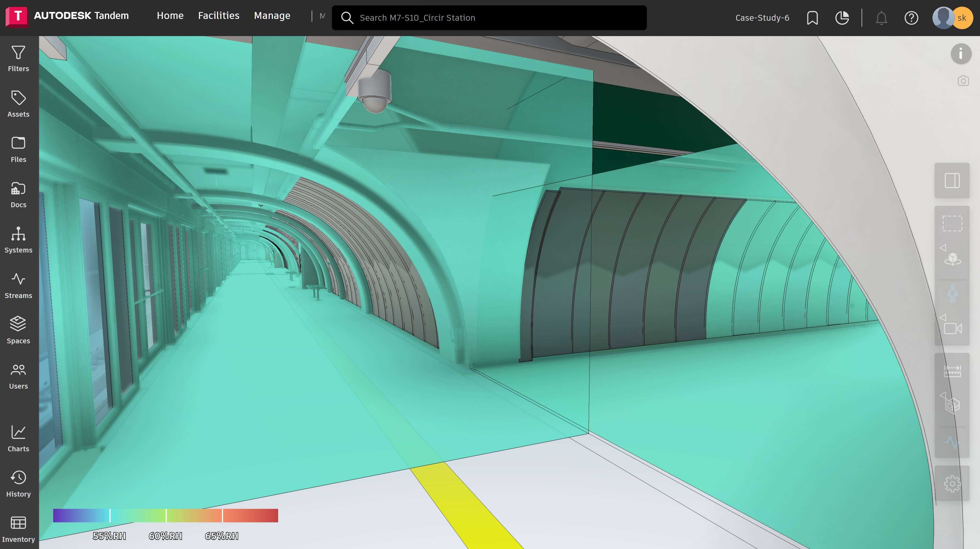Image resolution: width=980 pixels, height=549 pixels.
Task: Open viewer settings gear
Action: tap(952, 484)
